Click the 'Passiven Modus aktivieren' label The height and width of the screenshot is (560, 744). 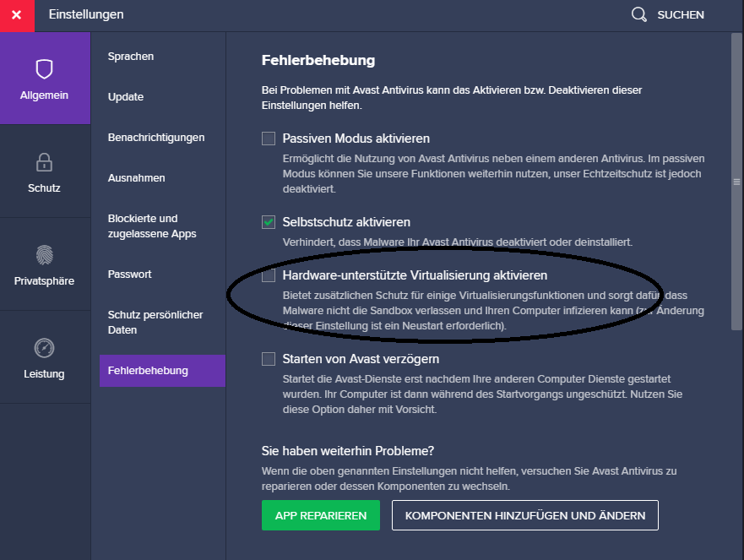pos(356,139)
